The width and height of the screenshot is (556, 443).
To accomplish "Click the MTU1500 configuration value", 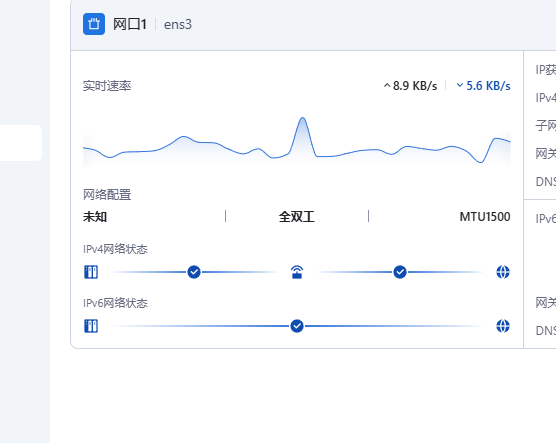I will tap(485, 217).
